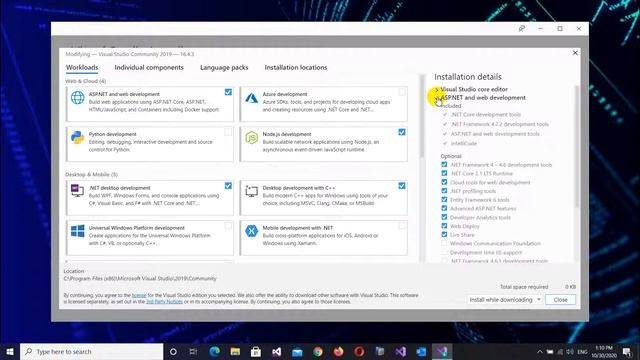640x360 pixels.
Task: Check Windows Communication Foundation option
Action: tap(444, 243)
